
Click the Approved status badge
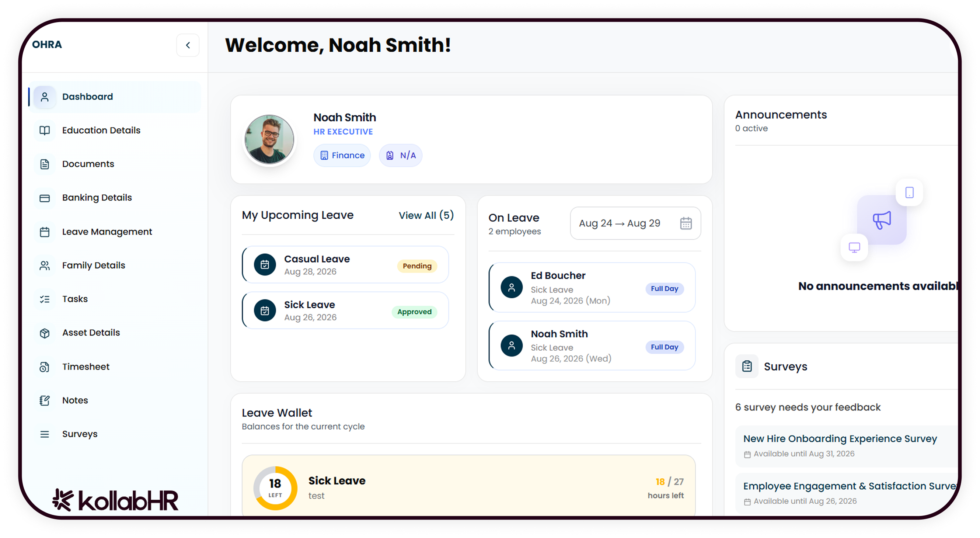(414, 312)
